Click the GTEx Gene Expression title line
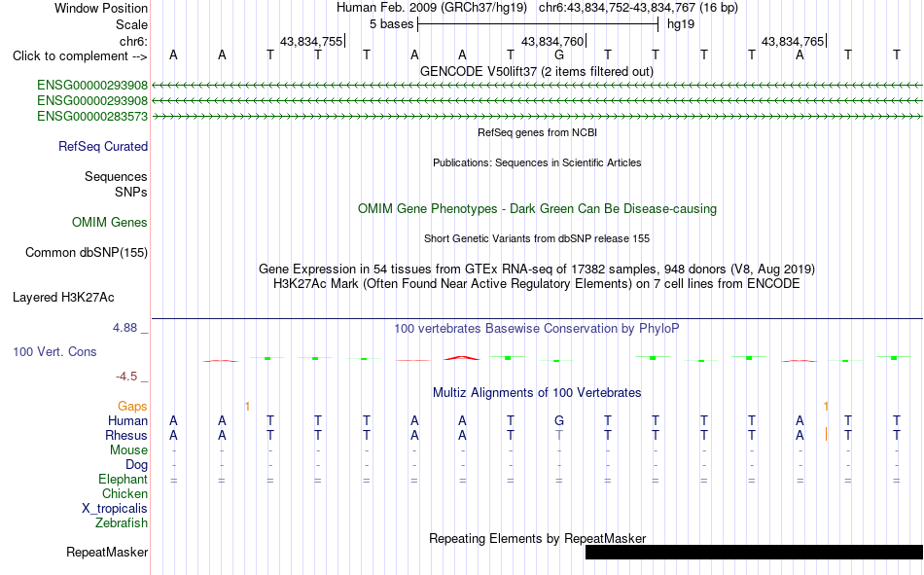This screenshot has width=924, height=575. pos(537,269)
